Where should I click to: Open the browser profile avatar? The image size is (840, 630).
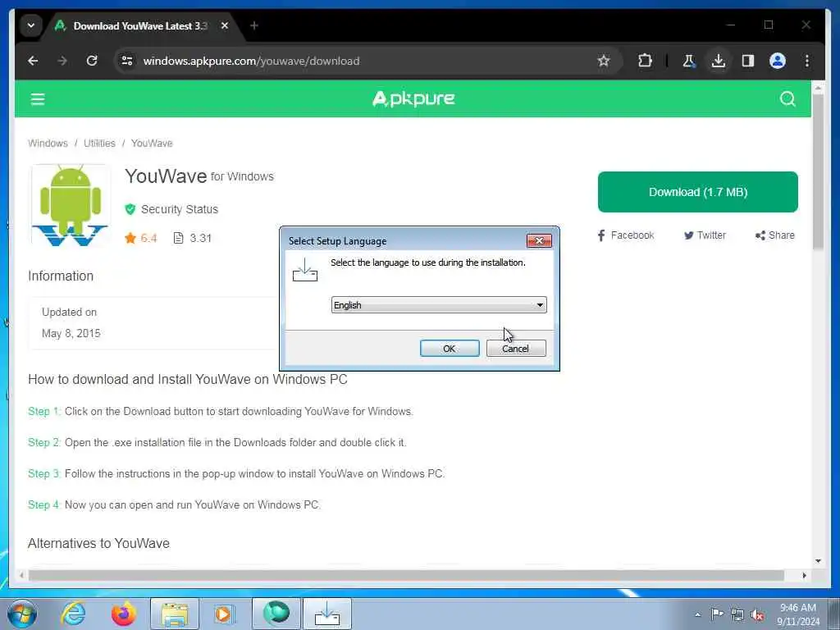point(778,61)
